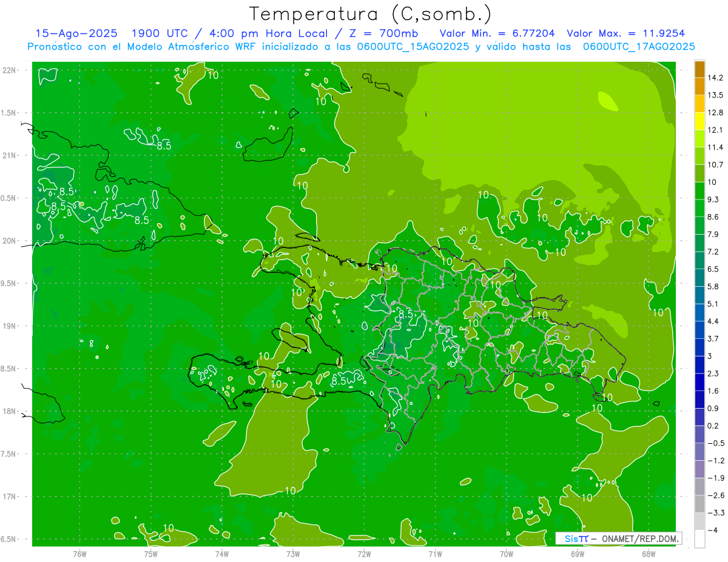Click the '11.4' colorbar value

point(715,147)
